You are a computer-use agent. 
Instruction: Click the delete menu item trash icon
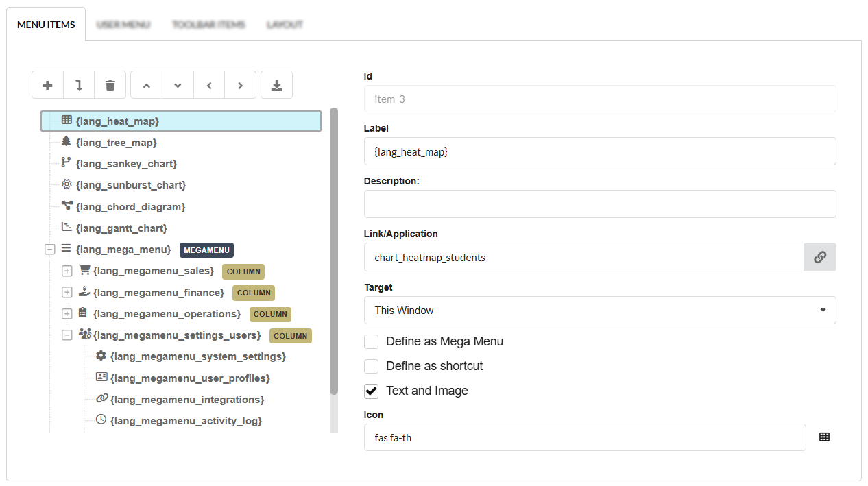pos(110,84)
